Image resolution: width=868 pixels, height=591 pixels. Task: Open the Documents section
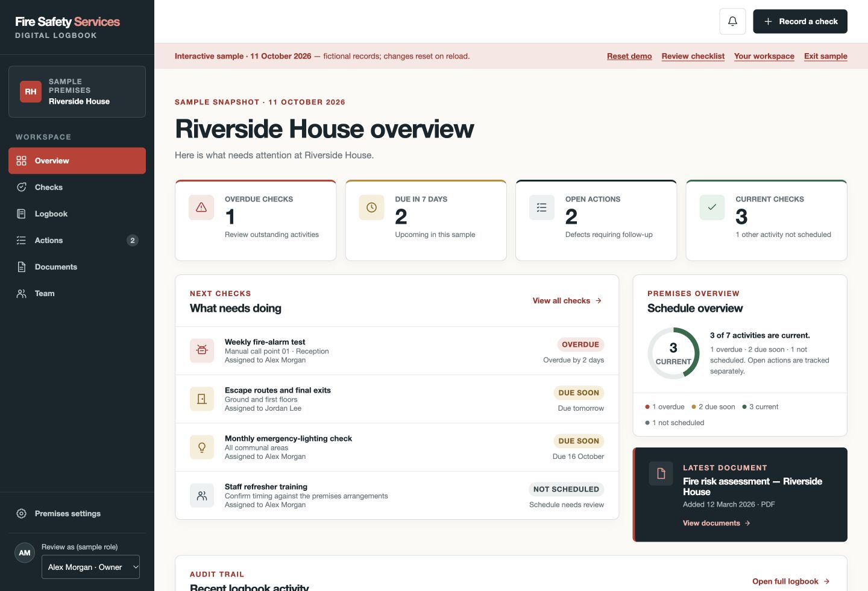tap(77, 267)
